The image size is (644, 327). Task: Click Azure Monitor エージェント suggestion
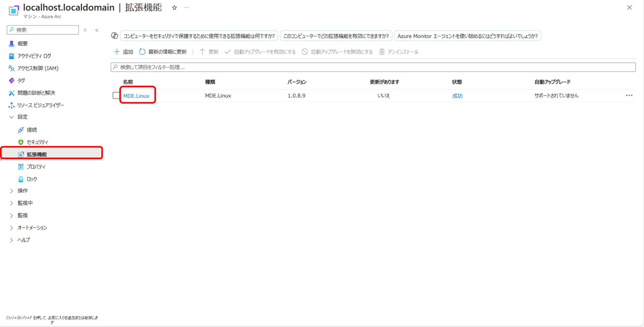468,36
